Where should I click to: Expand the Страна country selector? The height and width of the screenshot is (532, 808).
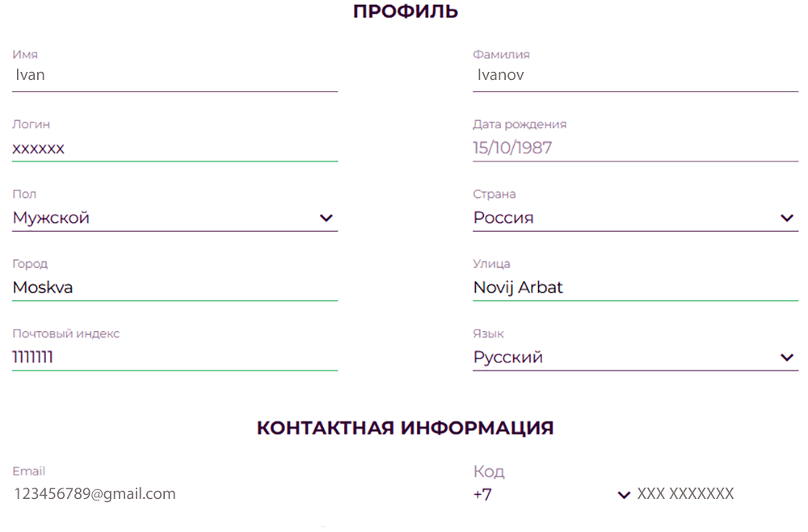click(x=635, y=217)
